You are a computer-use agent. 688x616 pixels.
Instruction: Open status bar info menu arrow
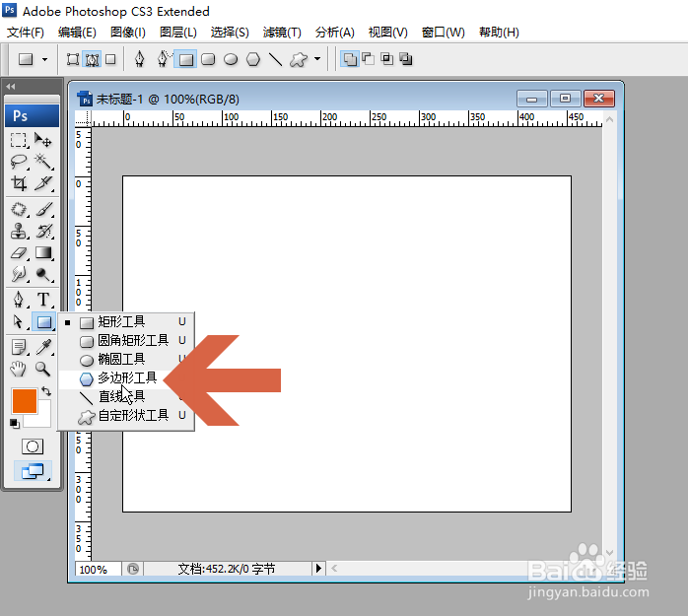click(x=318, y=569)
